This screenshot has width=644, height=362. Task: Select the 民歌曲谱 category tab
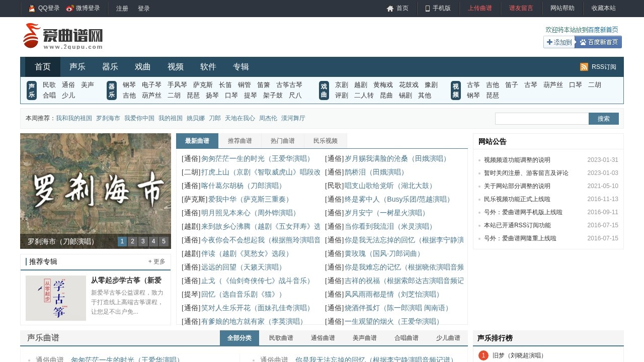(x=281, y=338)
